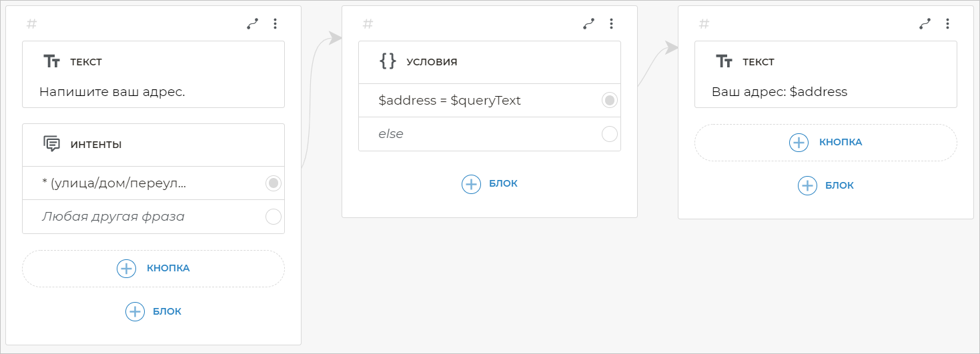Screen dimensions: 980x354
Task: Click the plus icon to add a button in the first card
Action: (x=126, y=269)
